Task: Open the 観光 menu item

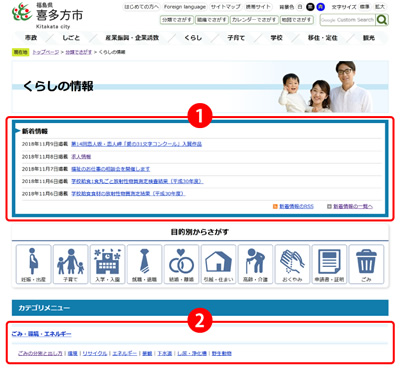Action: pyautogui.click(x=369, y=38)
